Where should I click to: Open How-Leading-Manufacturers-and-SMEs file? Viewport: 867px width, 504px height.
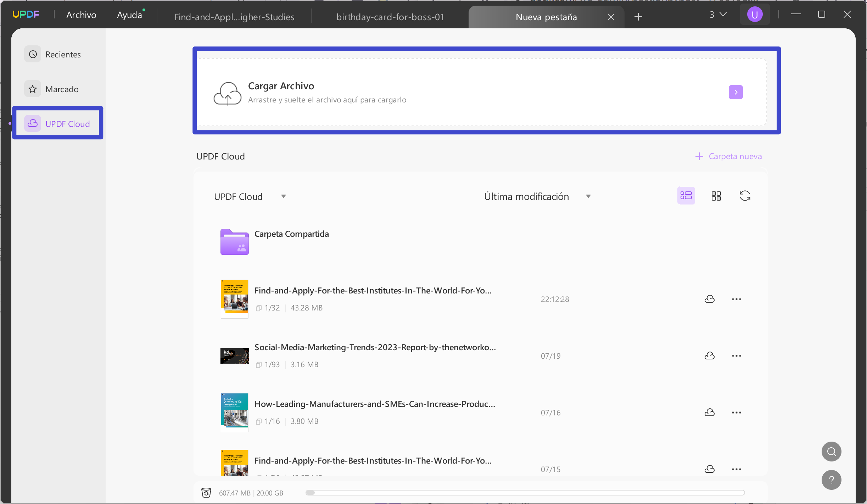point(375,404)
